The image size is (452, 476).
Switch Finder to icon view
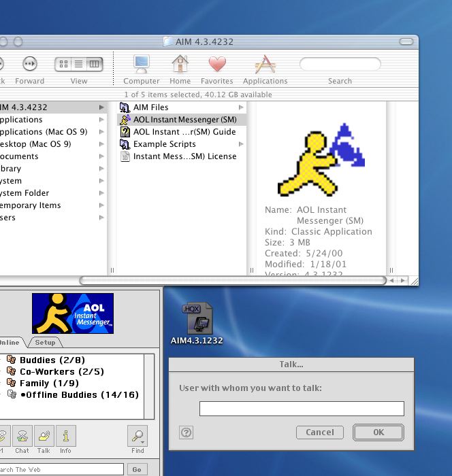pyautogui.click(x=63, y=64)
